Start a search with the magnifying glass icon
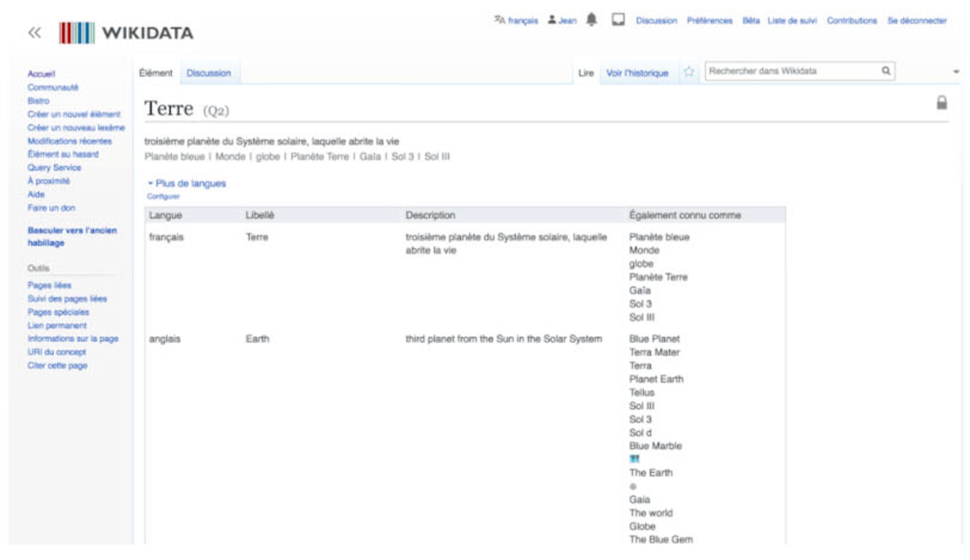Viewport: 970px width, 560px height. click(x=886, y=71)
